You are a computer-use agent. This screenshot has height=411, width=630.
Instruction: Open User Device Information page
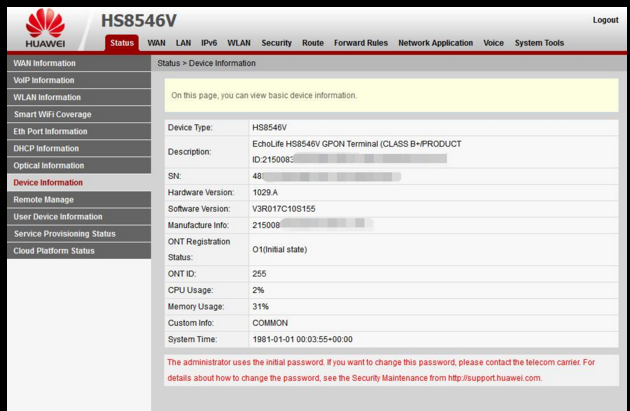coord(79,217)
